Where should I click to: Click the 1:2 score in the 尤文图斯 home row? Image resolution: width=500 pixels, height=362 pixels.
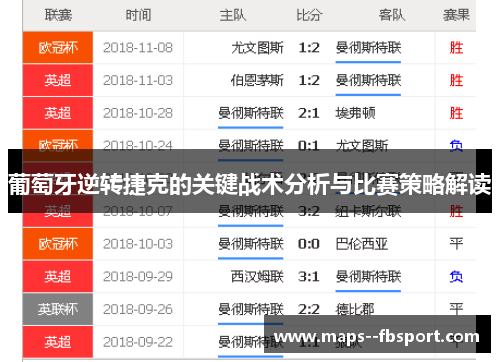tap(309, 48)
